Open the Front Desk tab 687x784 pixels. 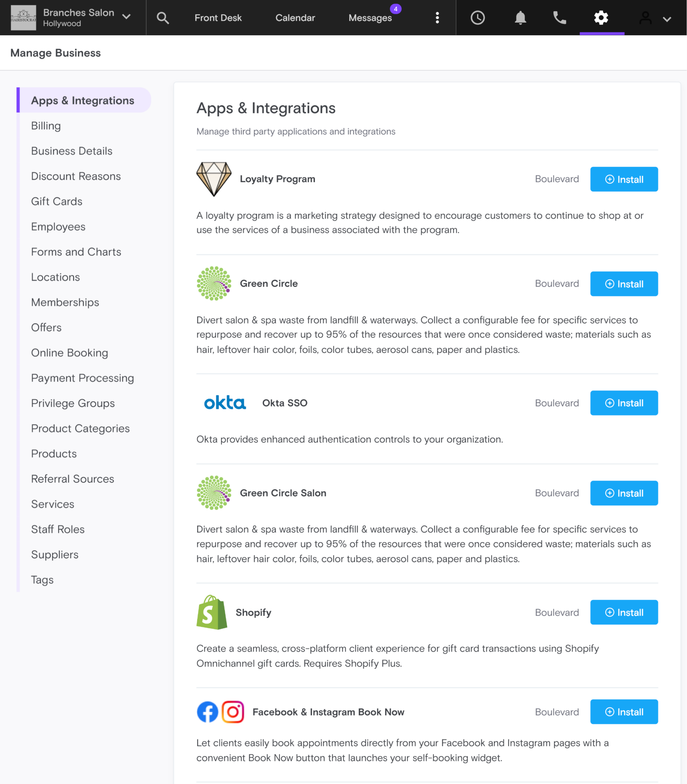coord(218,18)
